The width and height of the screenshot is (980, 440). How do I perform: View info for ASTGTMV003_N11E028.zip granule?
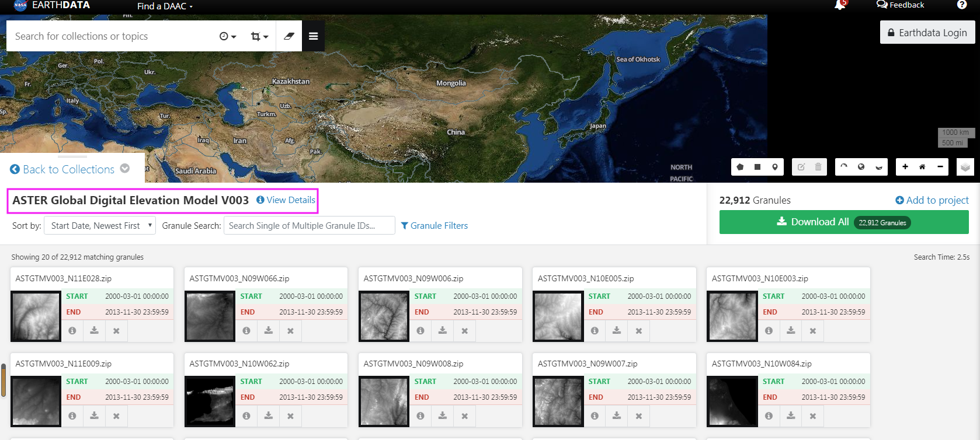point(72,331)
